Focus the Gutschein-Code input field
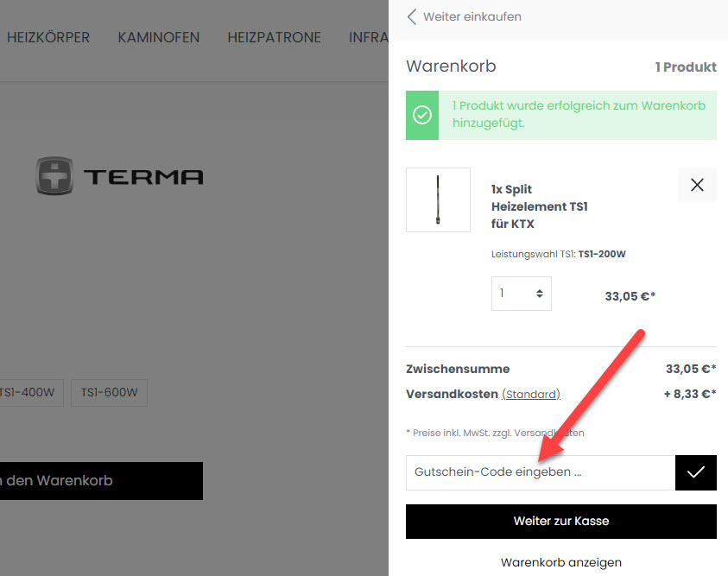Screen dimensions: 728x576 [540, 472]
